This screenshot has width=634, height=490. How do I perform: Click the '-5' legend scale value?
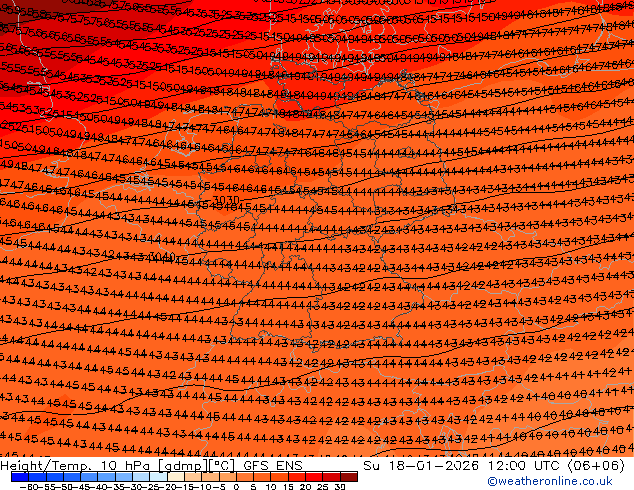point(218,486)
